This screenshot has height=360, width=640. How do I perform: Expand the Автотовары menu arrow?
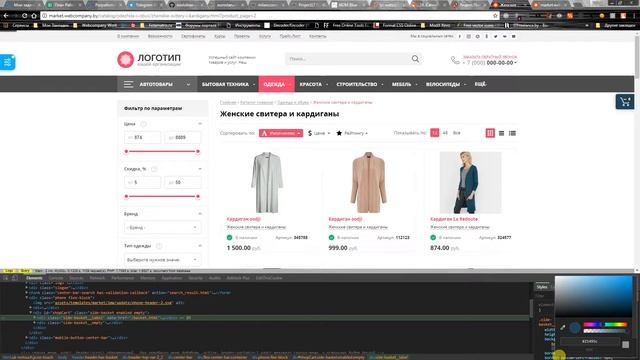(188, 84)
